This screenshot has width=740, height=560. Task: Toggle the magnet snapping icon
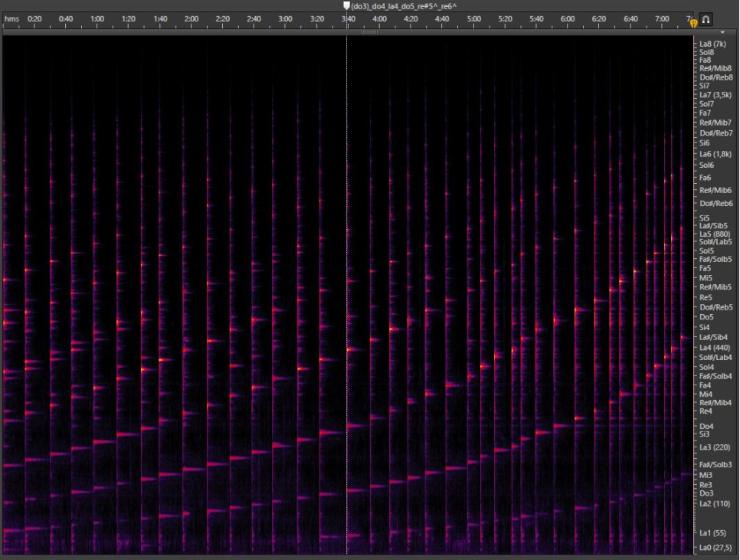pos(706,19)
